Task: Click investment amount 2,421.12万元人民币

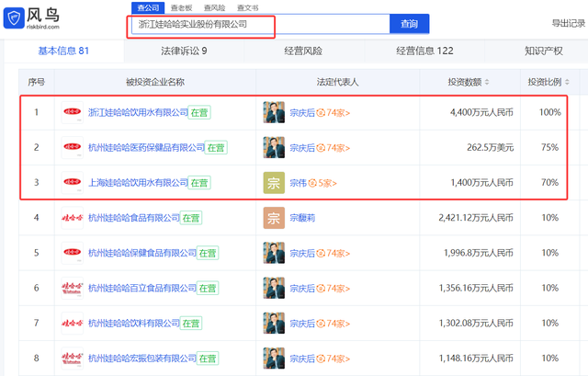Action: pyautogui.click(x=476, y=218)
